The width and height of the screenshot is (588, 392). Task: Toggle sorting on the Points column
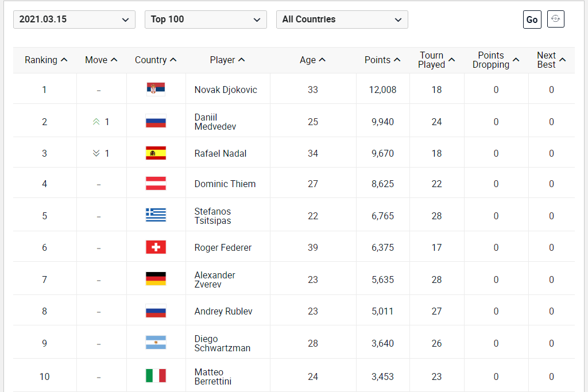pos(382,60)
